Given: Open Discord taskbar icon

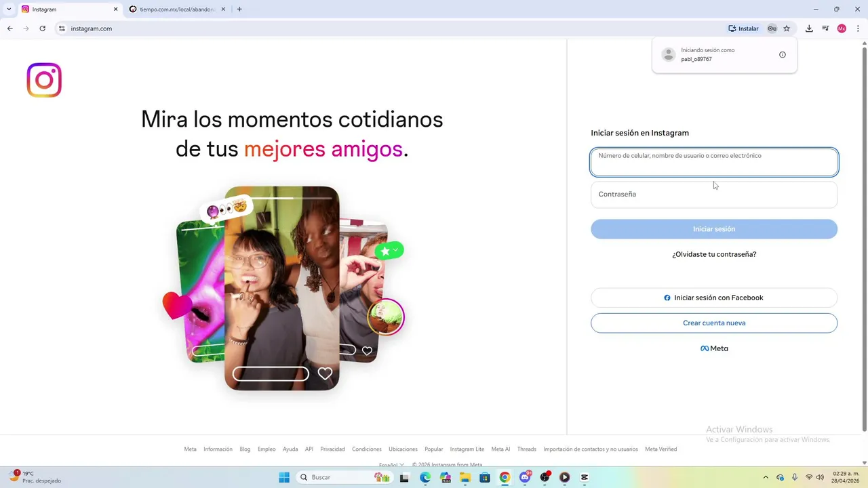Looking at the screenshot, I should pyautogui.click(x=525, y=477).
